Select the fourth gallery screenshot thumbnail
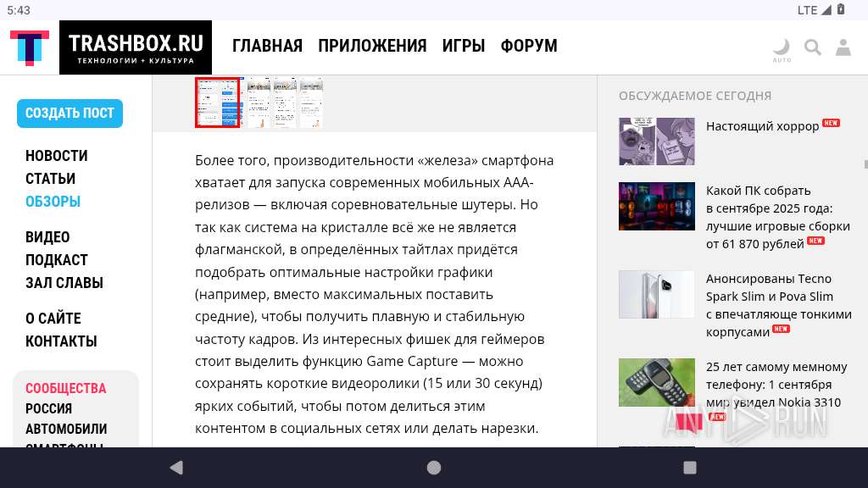Screen dimensions: 868x488 click(311, 103)
